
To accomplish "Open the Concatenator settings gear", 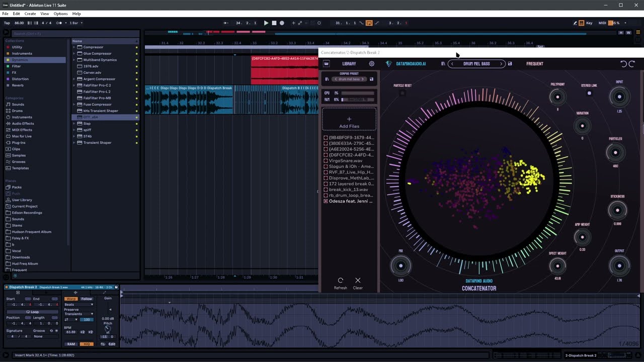I will coord(372,64).
